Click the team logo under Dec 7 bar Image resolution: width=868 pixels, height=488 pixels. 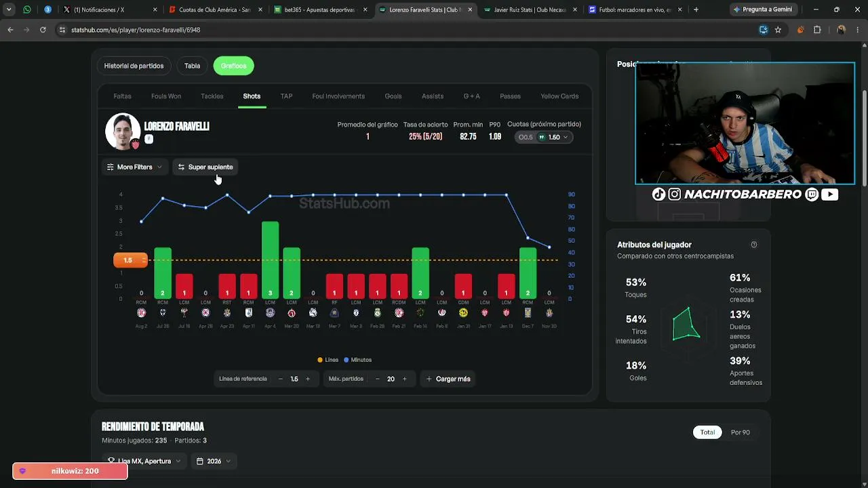click(528, 312)
